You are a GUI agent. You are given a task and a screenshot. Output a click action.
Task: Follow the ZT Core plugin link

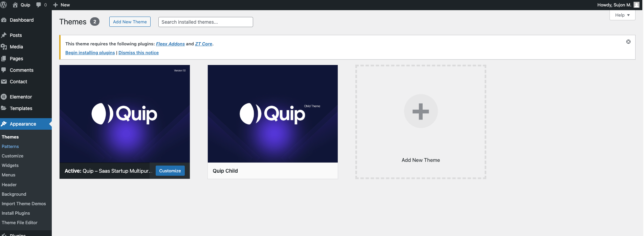pyautogui.click(x=204, y=44)
